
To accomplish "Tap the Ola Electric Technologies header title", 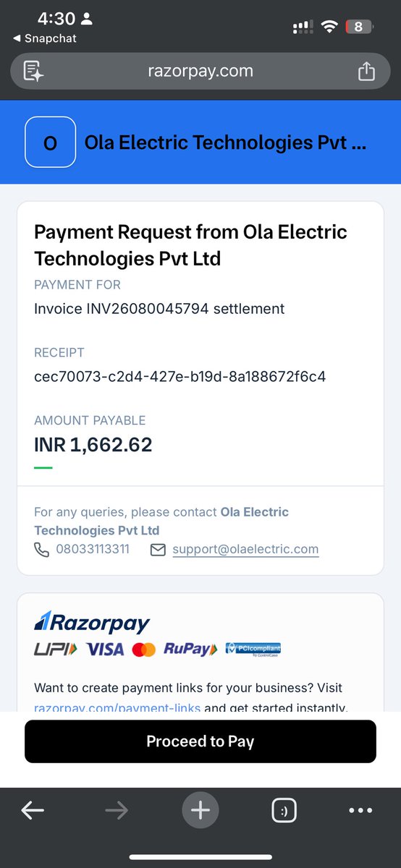I will coord(226,142).
